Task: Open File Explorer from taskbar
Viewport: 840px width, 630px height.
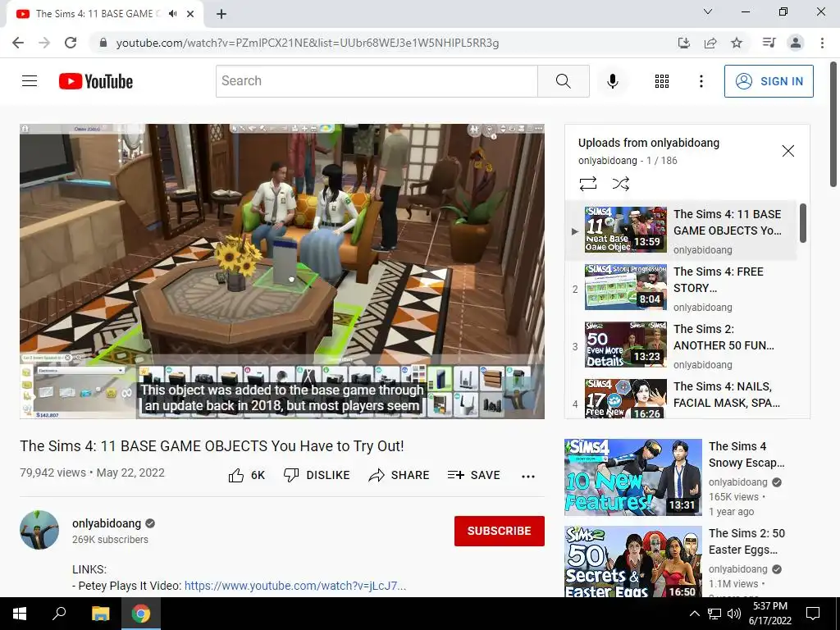Action: (100, 614)
